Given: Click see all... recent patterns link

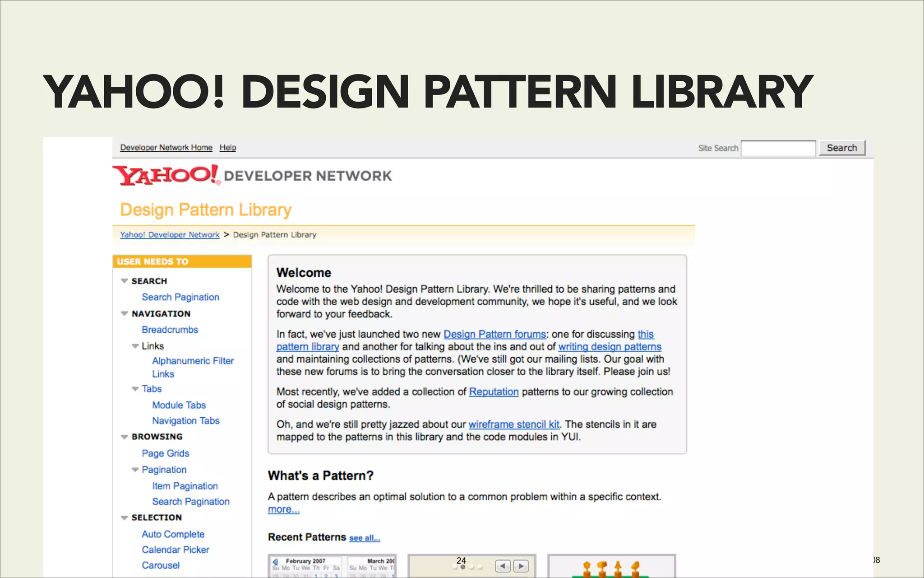Looking at the screenshot, I should [365, 538].
